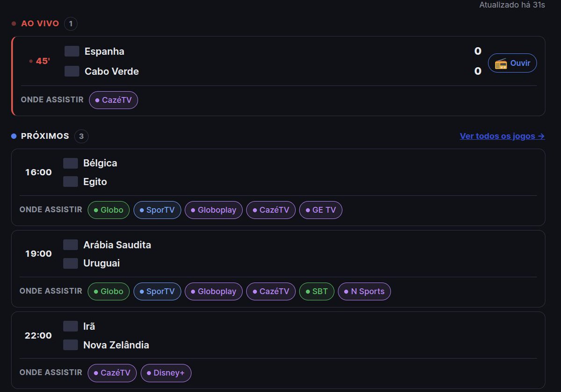Click the Cabo Verde team name

112,71
